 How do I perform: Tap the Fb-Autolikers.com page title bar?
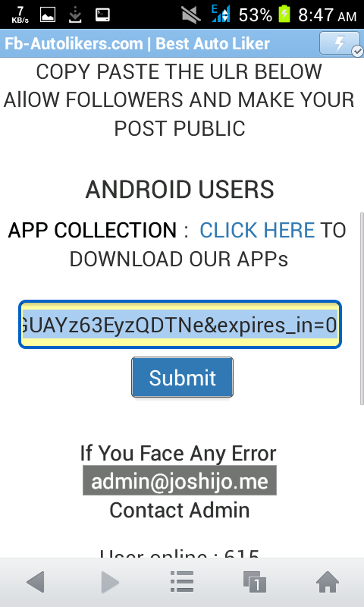[x=137, y=43]
